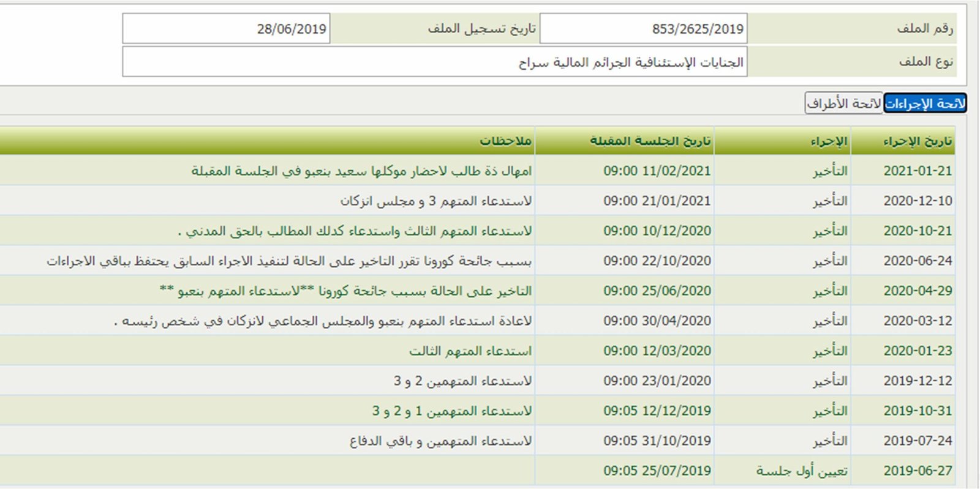Image resolution: width=980 pixels, height=489 pixels.
Task: Click the file type field نوع الملف
Action: (434, 62)
